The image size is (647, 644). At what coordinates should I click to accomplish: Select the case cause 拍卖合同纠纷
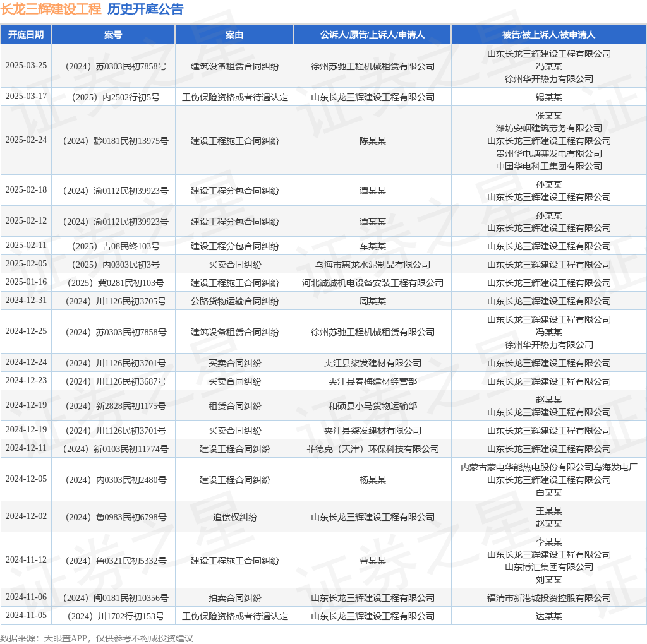pos(235,599)
